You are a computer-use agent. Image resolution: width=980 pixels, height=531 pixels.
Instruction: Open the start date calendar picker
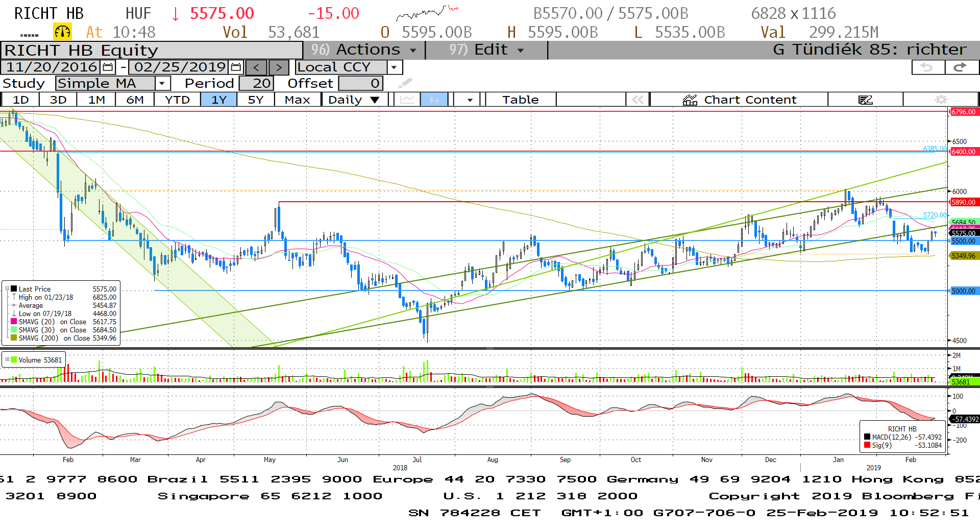point(107,67)
